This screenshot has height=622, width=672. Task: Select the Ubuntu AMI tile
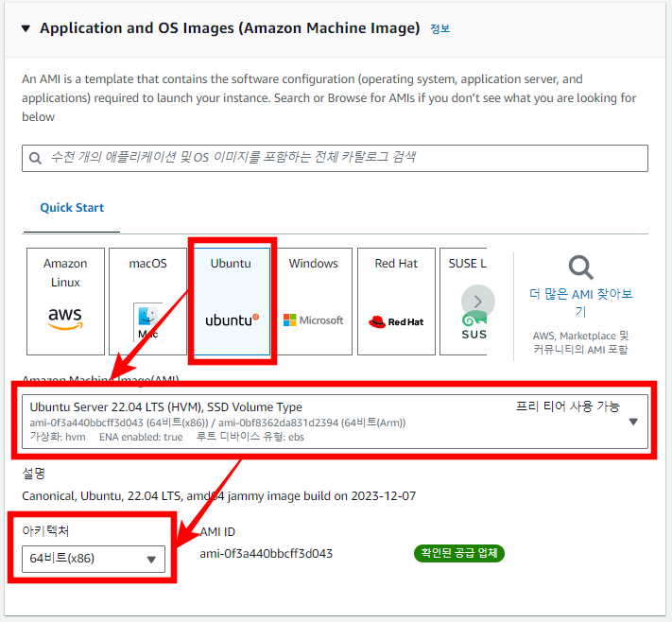232,302
